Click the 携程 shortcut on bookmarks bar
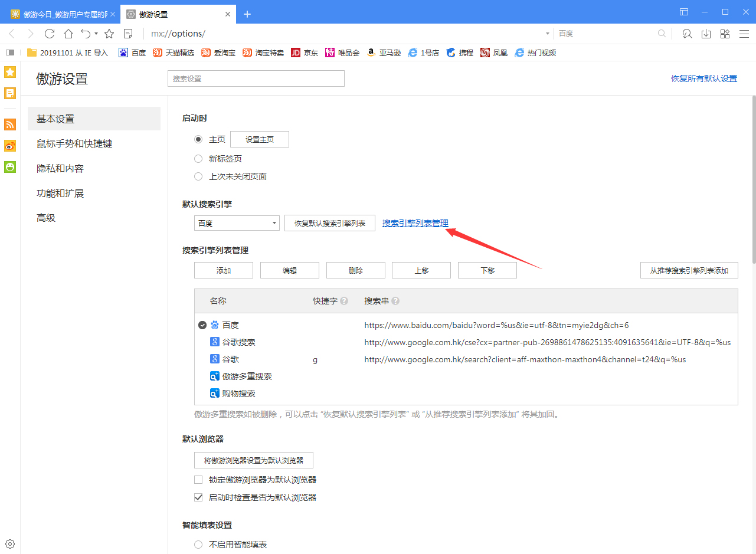Viewport: 756px width, 554px height. [459, 53]
